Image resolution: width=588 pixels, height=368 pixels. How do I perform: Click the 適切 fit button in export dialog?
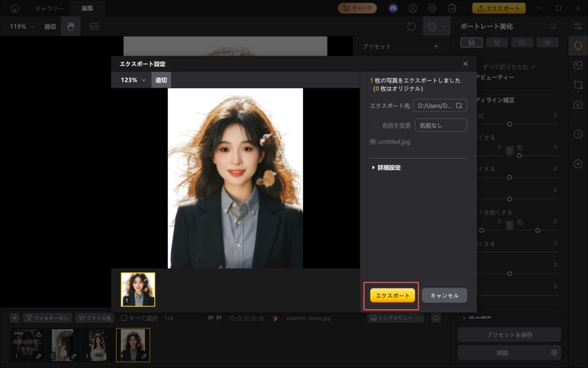pos(161,79)
